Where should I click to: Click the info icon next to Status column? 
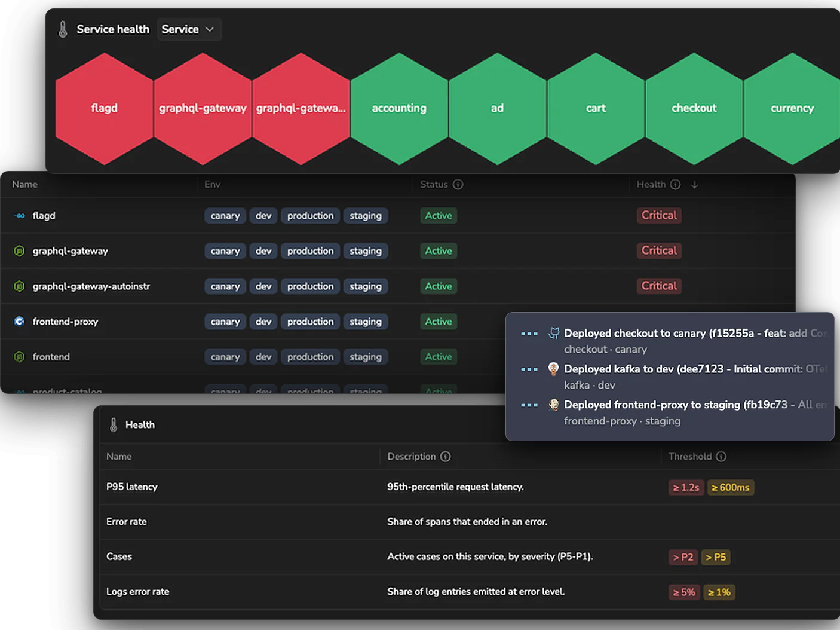(458, 184)
